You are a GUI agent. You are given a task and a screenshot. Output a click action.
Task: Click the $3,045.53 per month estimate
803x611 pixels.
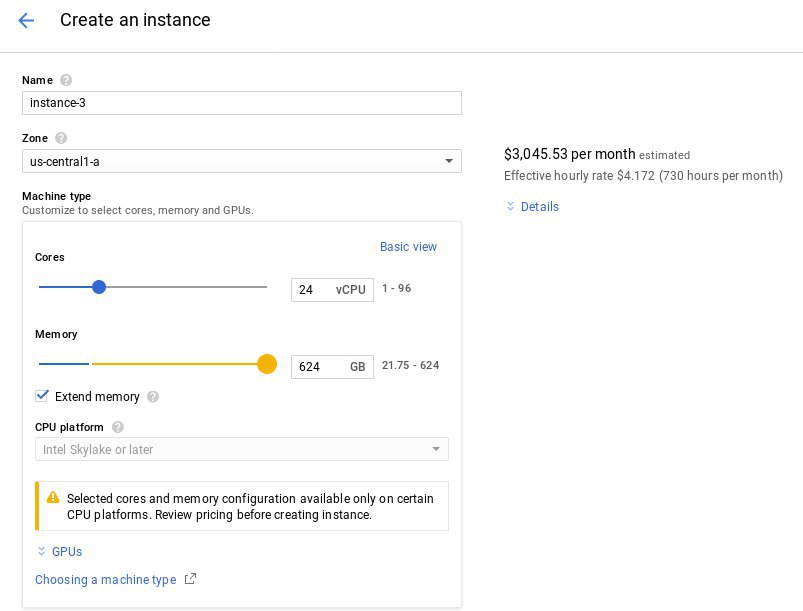(569, 154)
